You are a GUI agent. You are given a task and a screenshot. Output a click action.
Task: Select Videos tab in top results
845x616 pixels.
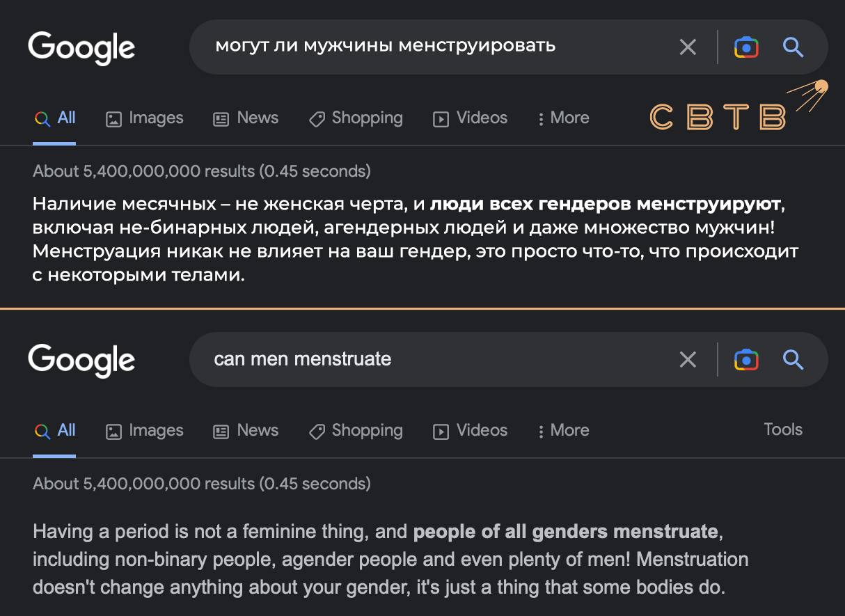click(471, 118)
